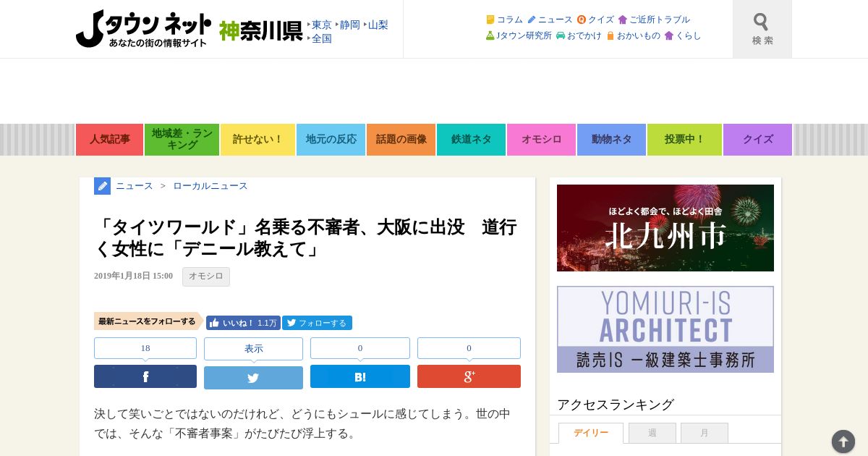The image size is (868, 456).
Task: Share the article on Facebook
Action: click(145, 376)
